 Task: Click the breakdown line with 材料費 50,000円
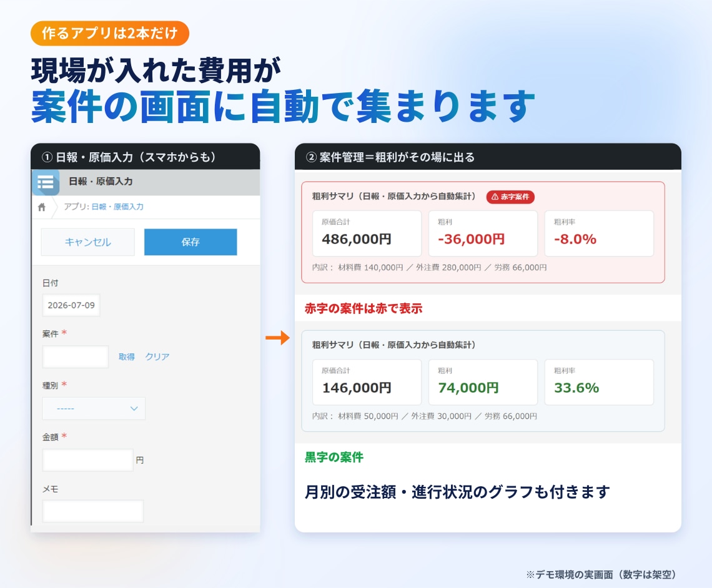pyautogui.click(x=424, y=416)
